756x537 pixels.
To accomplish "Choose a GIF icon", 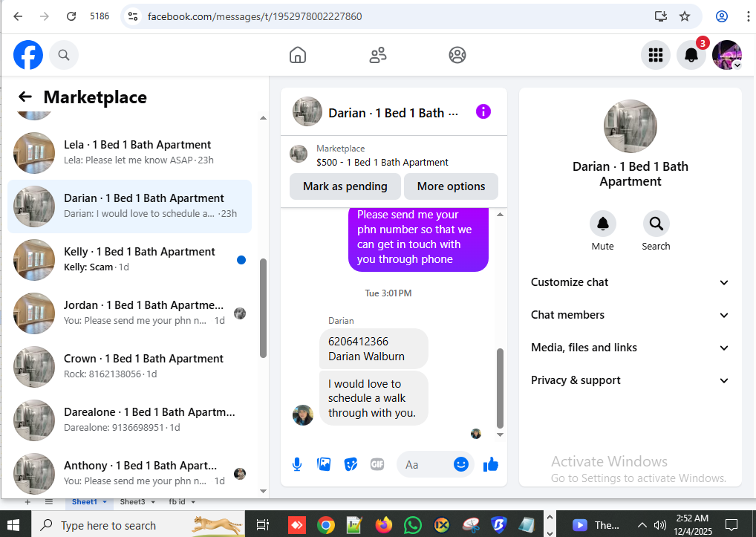I will click(377, 465).
